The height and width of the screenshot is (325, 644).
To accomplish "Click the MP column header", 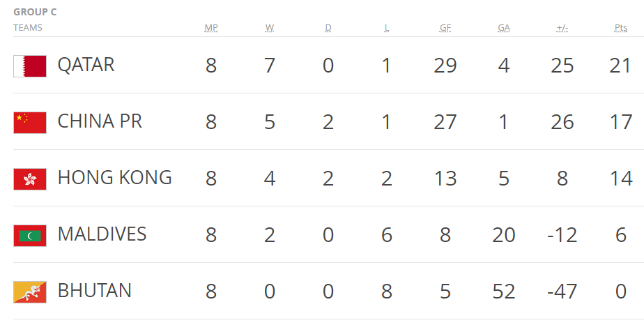I will tap(211, 28).
